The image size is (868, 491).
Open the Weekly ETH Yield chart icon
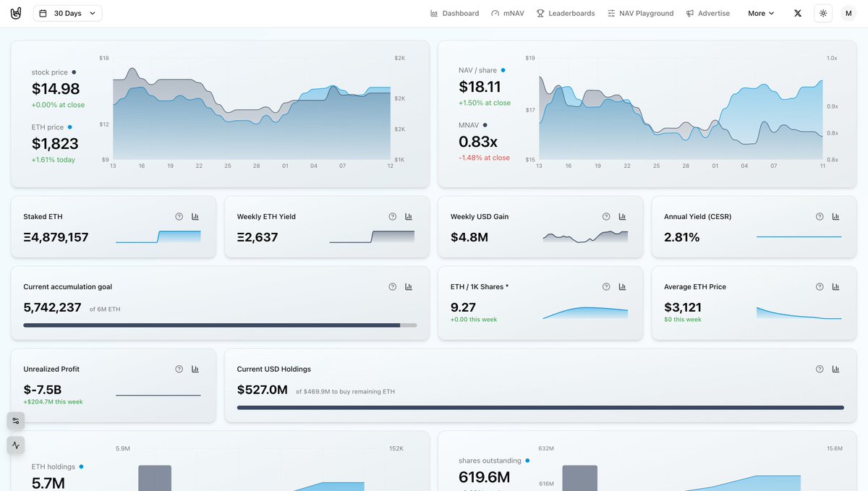[x=409, y=216]
